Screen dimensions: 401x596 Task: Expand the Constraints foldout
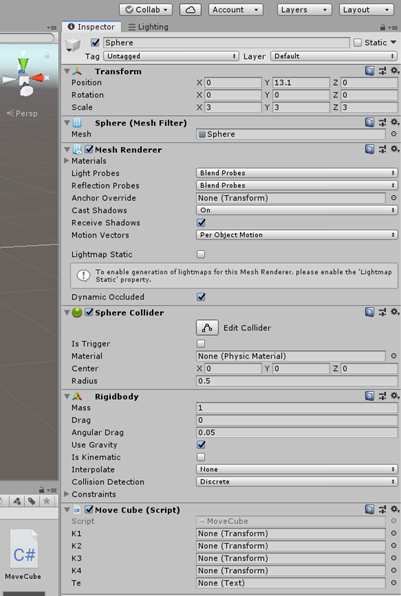pyautogui.click(x=67, y=494)
